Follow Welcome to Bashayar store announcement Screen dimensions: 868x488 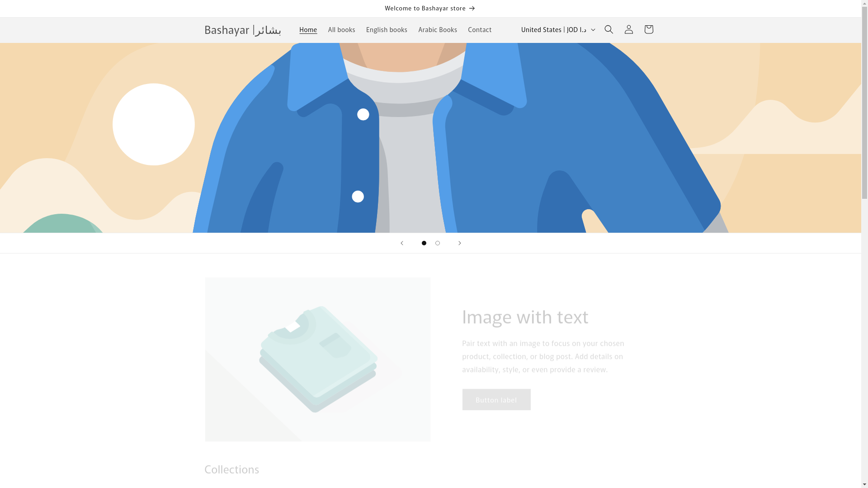pyautogui.click(x=430, y=8)
